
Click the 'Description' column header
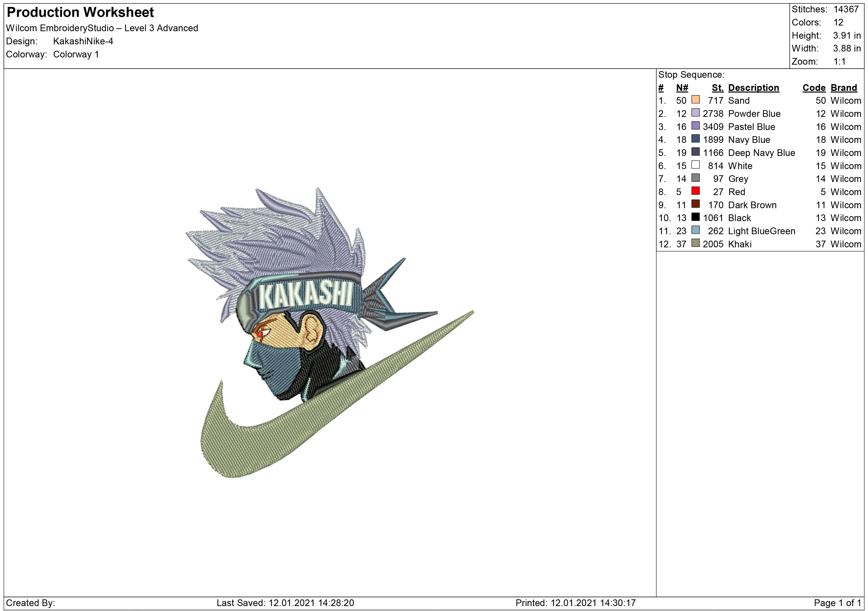(x=753, y=88)
